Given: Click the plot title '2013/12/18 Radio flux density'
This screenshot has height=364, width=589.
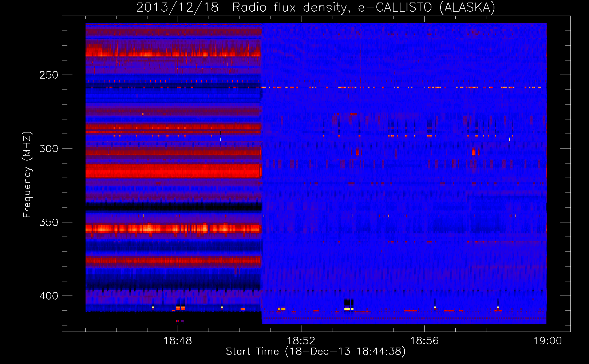Looking at the screenshot, I should (x=315, y=7).
